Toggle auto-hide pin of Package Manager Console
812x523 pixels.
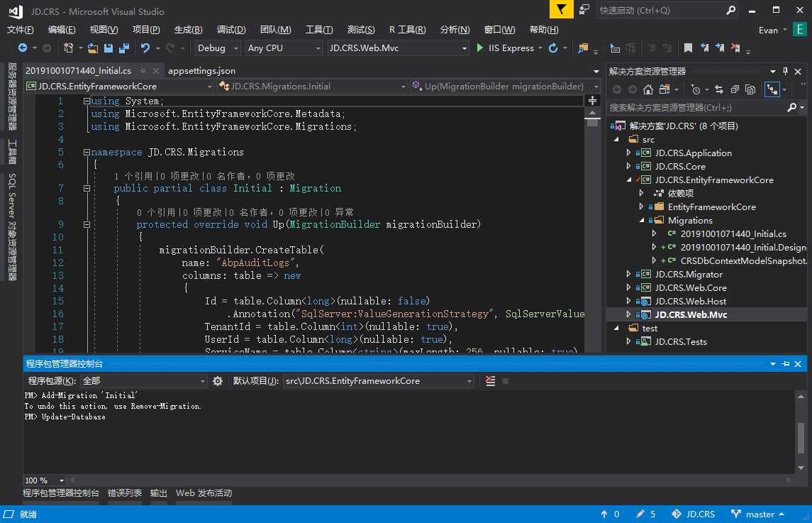[786, 364]
